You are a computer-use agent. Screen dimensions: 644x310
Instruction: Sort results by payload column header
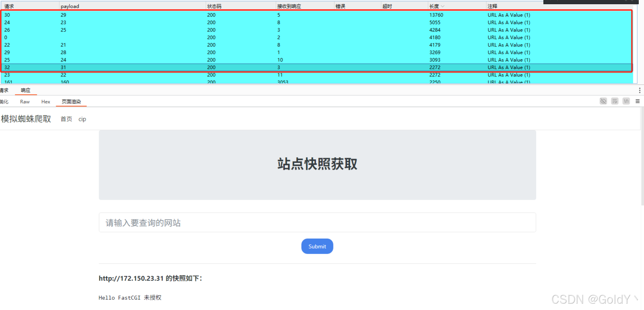[70, 6]
